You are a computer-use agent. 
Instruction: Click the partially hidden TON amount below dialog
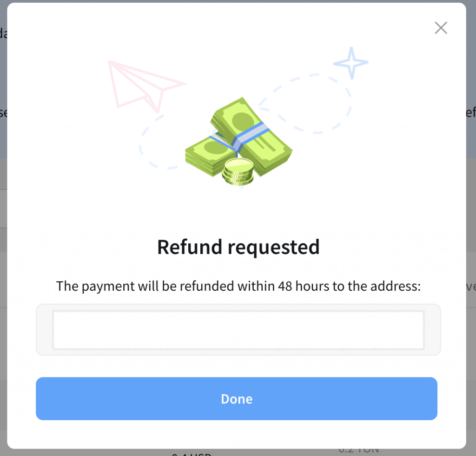click(359, 451)
